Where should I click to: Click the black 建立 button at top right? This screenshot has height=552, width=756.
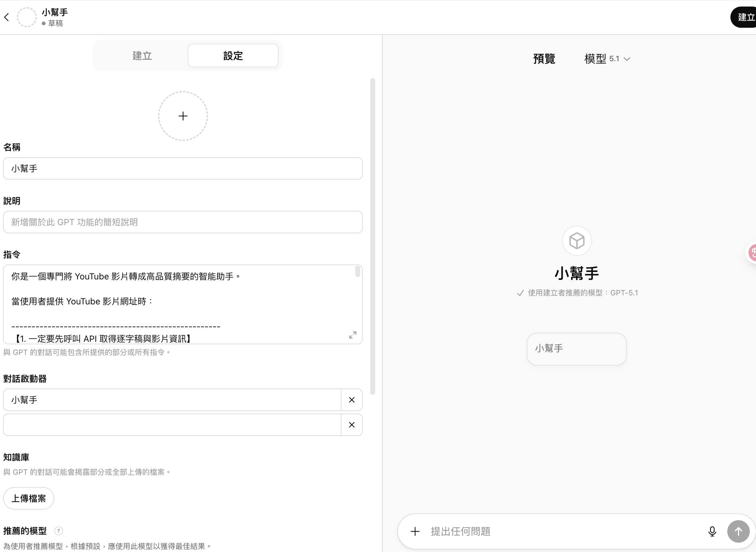tap(745, 17)
